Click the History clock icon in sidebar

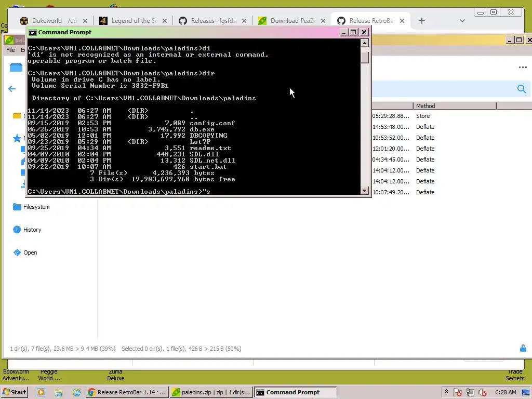tap(17, 230)
